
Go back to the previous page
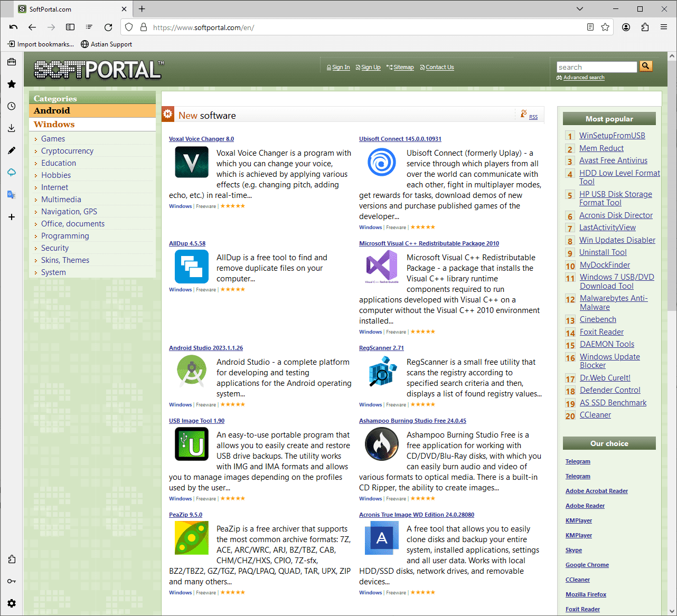(x=32, y=27)
